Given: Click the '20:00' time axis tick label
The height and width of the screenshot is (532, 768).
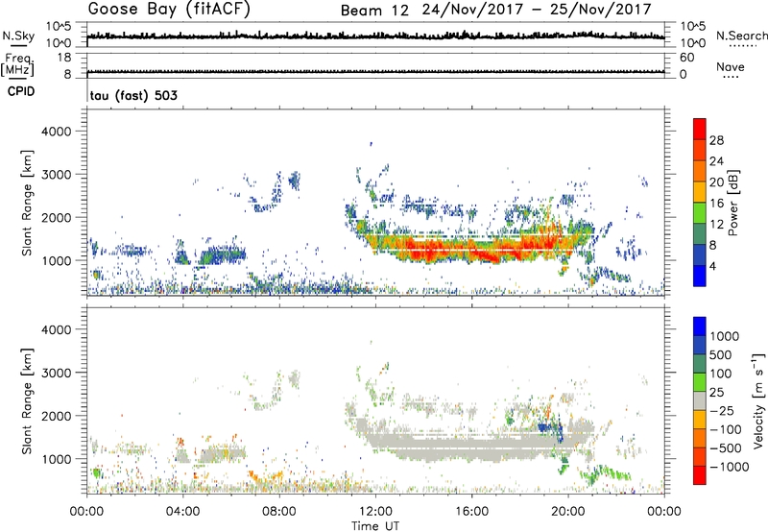Looking at the screenshot, I should coord(568,512).
